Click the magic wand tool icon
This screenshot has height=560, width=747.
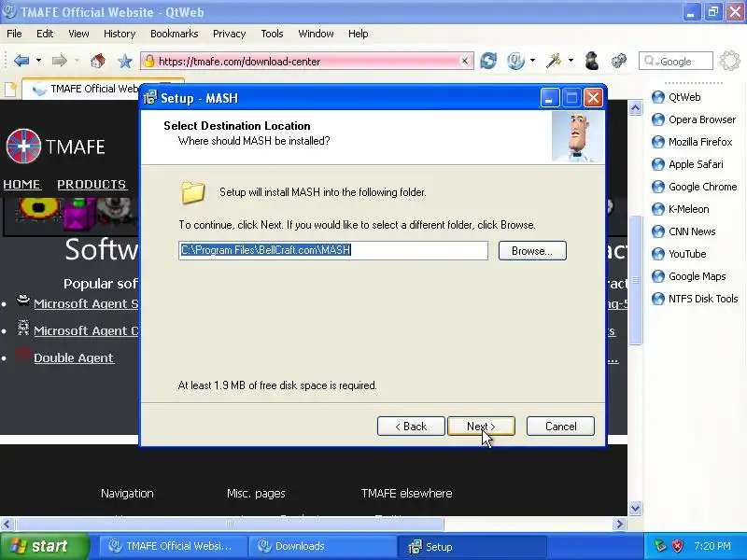point(554,61)
